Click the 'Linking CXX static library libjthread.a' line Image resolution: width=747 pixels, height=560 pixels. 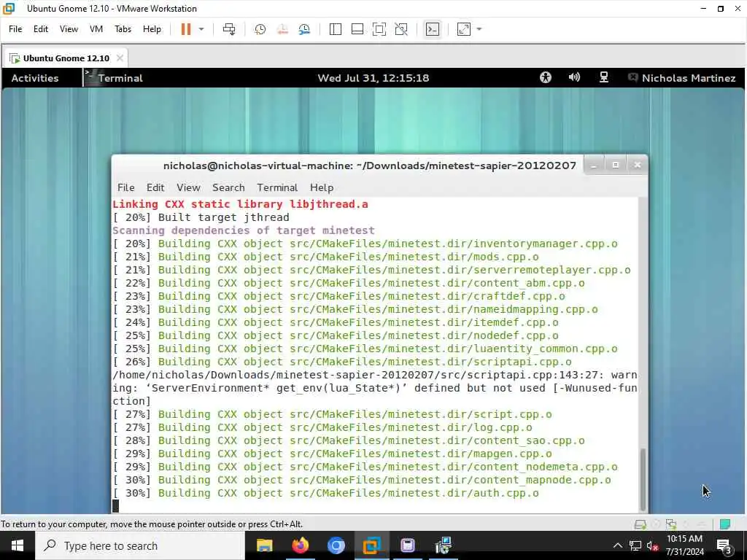240,204
